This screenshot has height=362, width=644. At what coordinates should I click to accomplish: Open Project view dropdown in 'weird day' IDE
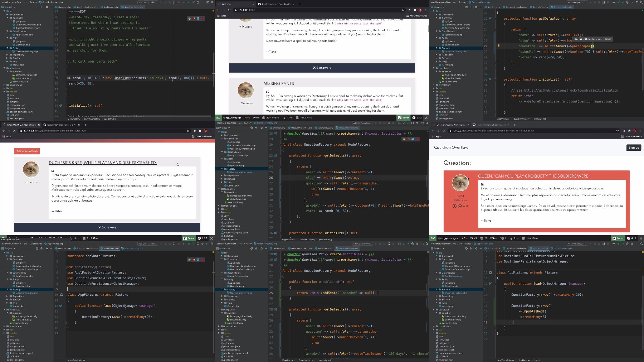[x=9, y=7]
